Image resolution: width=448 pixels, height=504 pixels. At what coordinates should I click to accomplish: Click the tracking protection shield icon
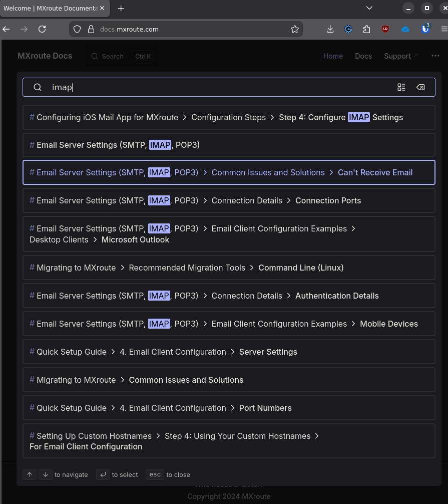(77, 29)
